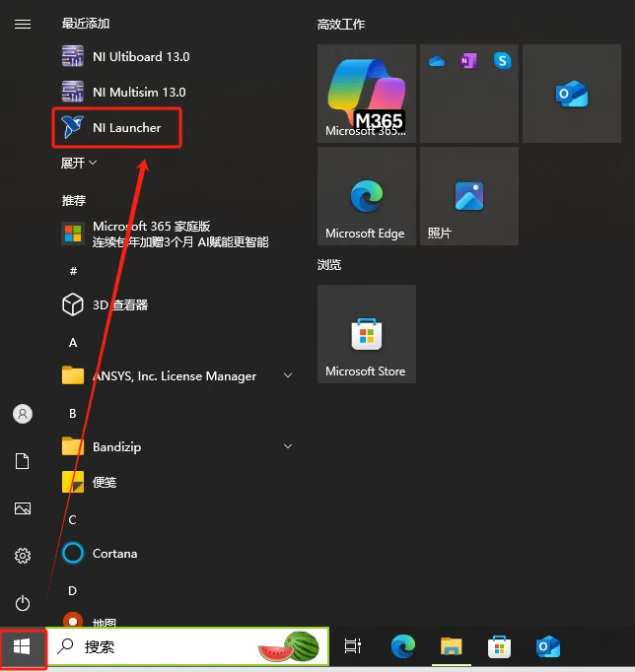This screenshot has height=672, width=635.
Task: Select the 最近添加 heading
Action: (86, 24)
